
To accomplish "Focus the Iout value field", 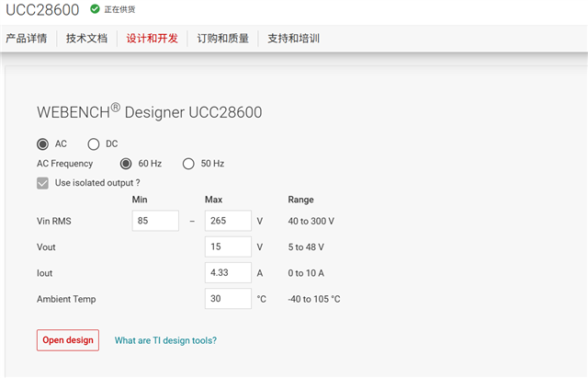I will (x=228, y=272).
